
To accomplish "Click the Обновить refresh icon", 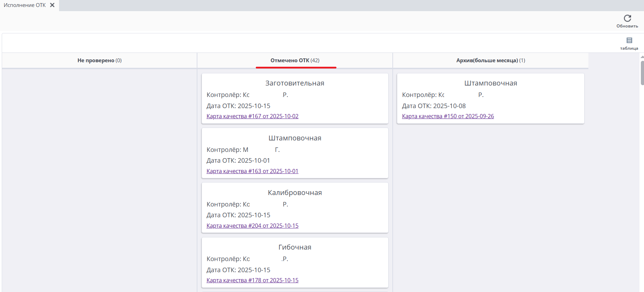I will (x=627, y=18).
